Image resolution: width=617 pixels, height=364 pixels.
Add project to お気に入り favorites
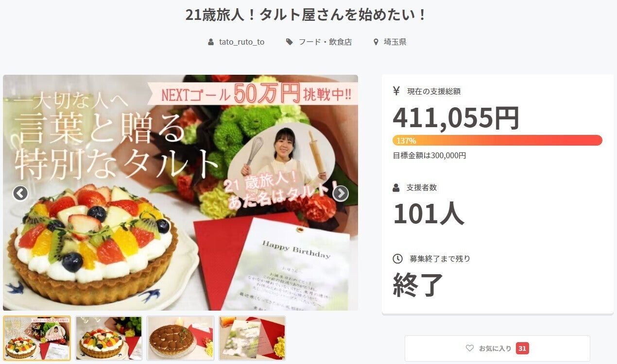pos(497,348)
